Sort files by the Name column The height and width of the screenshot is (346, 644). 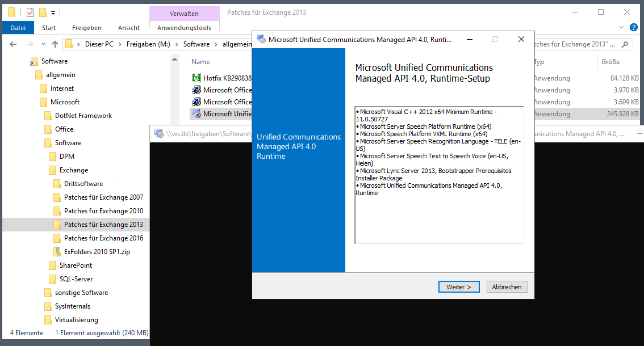point(200,62)
